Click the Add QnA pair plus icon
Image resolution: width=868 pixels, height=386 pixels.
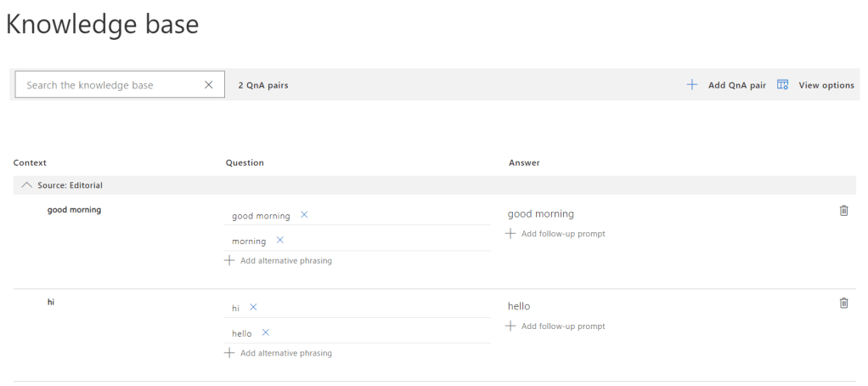coord(692,85)
